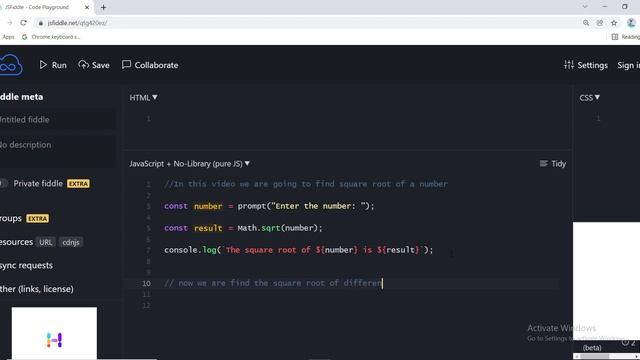
Task: Bookmark this page with star icon
Action: [x=614, y=23]
